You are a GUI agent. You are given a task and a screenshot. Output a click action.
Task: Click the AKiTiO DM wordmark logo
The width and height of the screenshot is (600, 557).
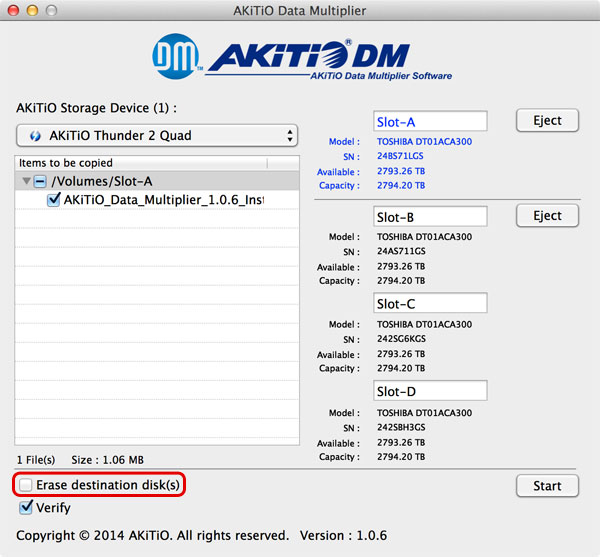point(317,58)
